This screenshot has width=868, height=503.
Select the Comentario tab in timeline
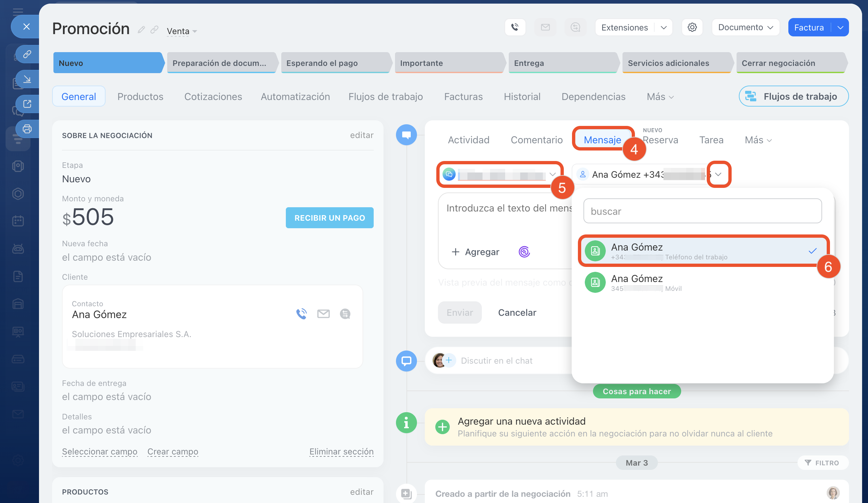click(536, 140)
